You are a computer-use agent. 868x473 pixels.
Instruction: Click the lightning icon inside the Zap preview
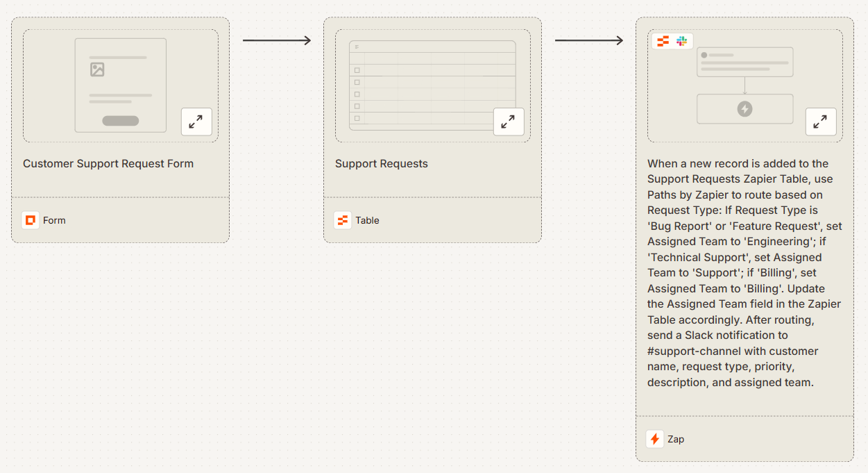coord(744,108)
